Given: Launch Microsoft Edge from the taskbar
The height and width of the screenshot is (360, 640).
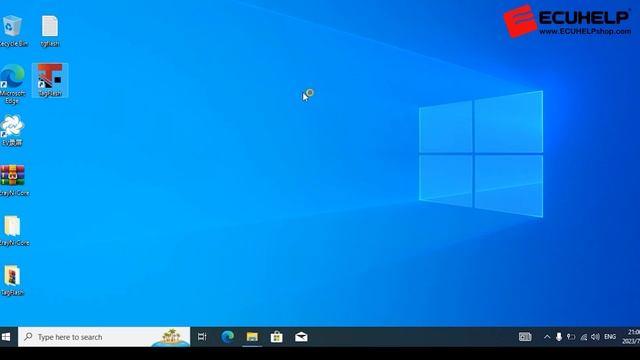Looking at the screenshot, I should tap(227, 337).
